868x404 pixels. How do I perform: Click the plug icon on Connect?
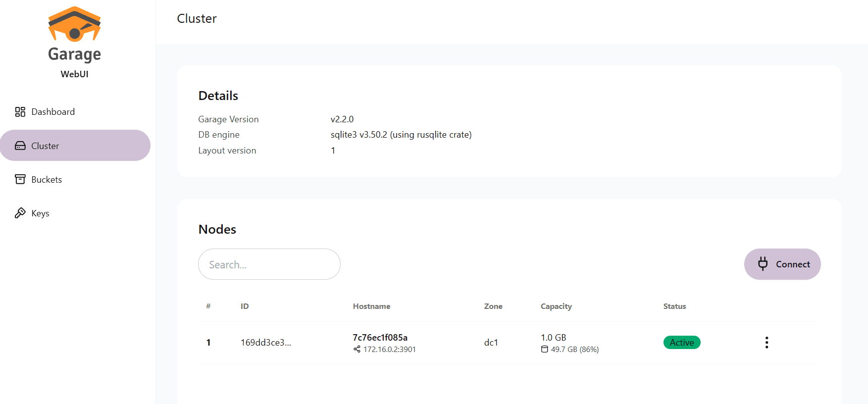click(763, 264)
